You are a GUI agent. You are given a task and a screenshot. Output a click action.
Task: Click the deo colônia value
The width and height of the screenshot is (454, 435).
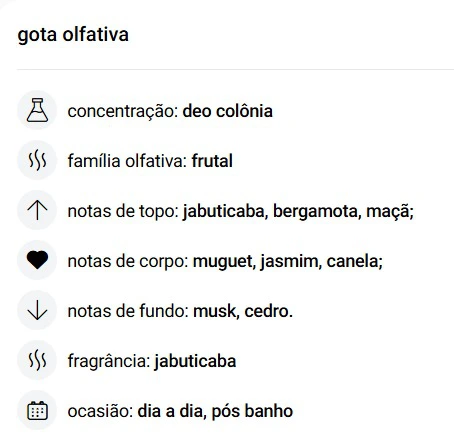(228, 111)
